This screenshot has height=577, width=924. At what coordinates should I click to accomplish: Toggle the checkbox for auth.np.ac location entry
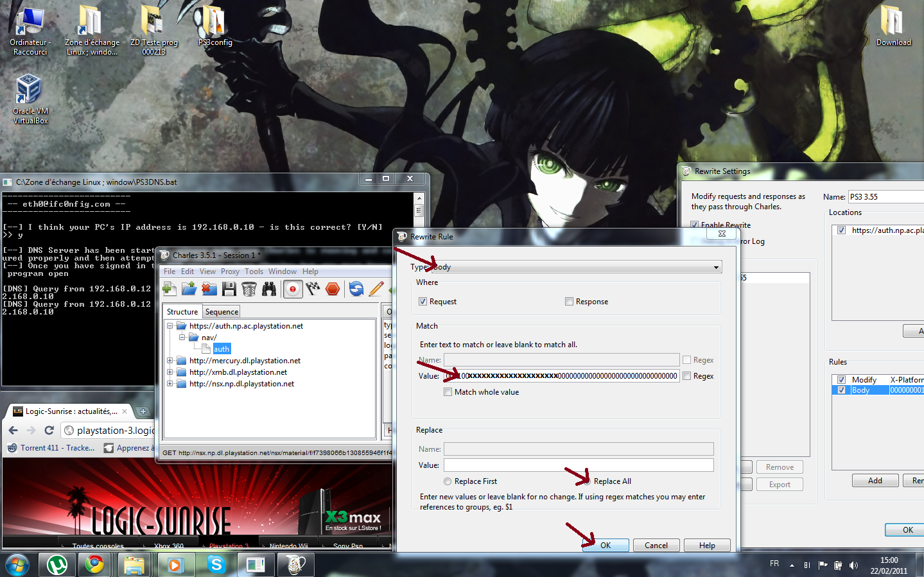coord(841,230)
